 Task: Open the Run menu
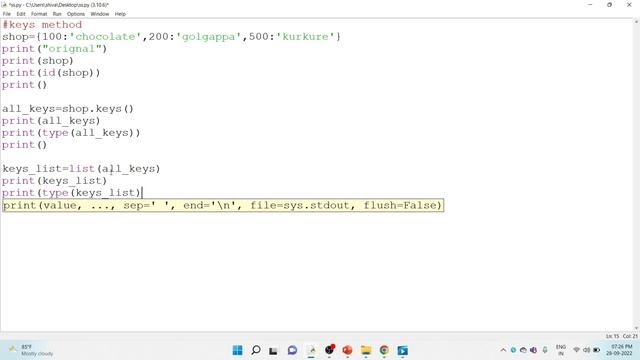(x=57, y=14)
